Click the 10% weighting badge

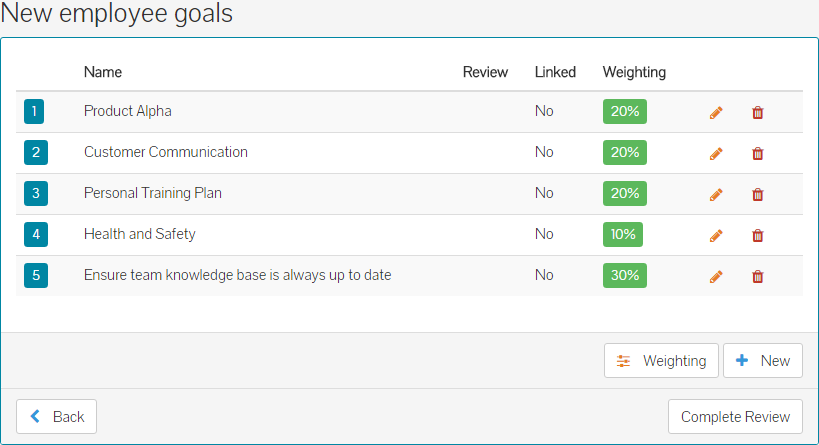pyautogui.click(x=622, y=234)
